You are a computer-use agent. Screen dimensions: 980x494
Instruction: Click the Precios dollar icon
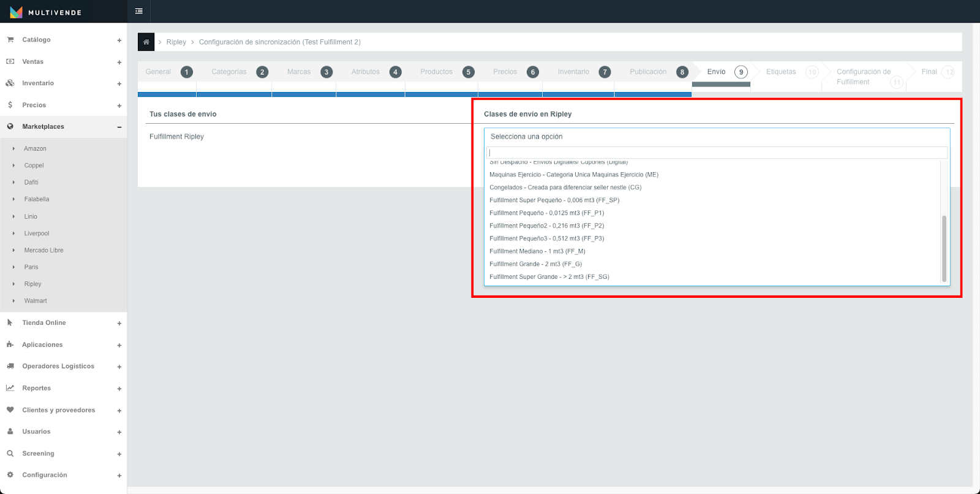click(10, 105)
